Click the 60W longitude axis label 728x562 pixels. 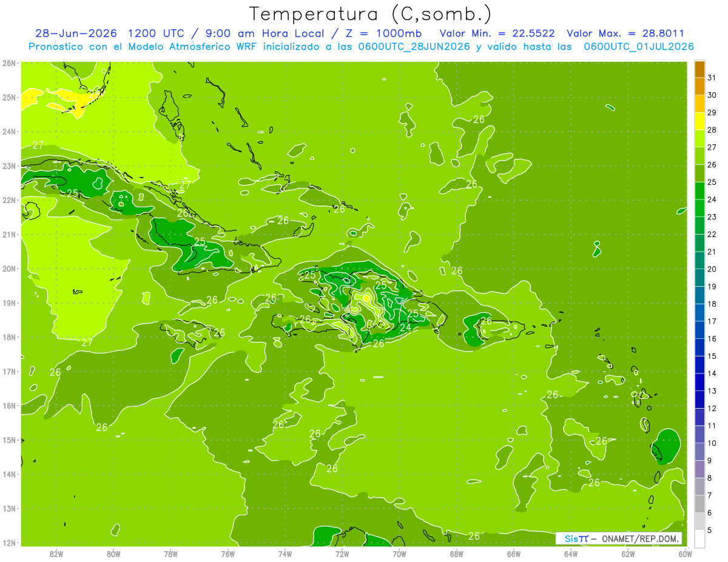click(685, 553)
